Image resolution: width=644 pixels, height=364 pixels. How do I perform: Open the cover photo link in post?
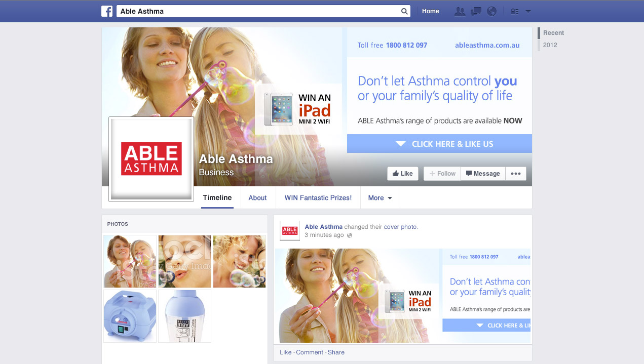coord(400,227)
